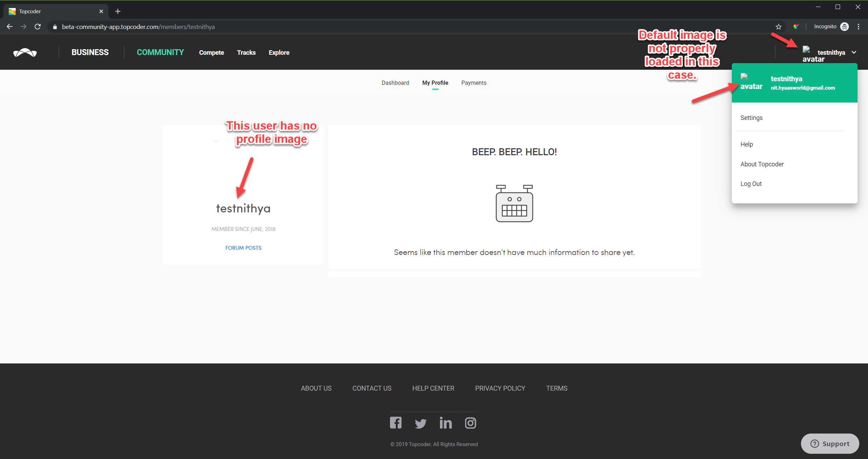868x459 pixels.
Task: Choose Log Out from the user menu
Action: click(751, 184)
